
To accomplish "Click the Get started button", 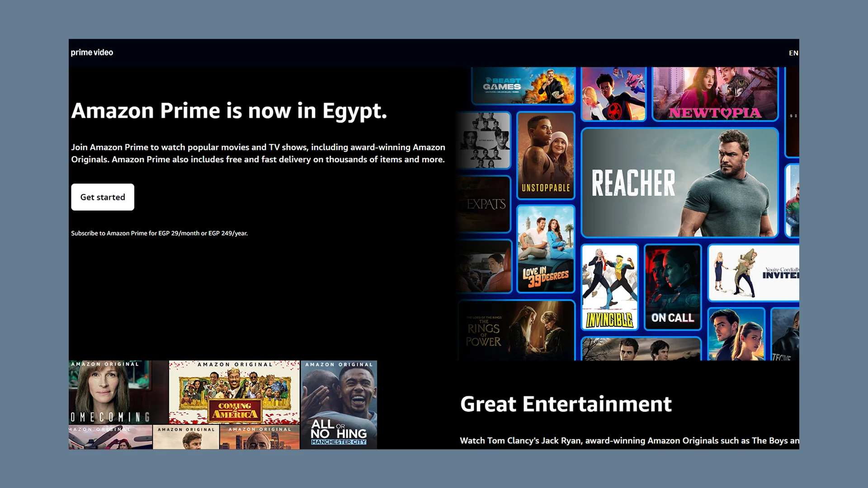I will [102, 197].
